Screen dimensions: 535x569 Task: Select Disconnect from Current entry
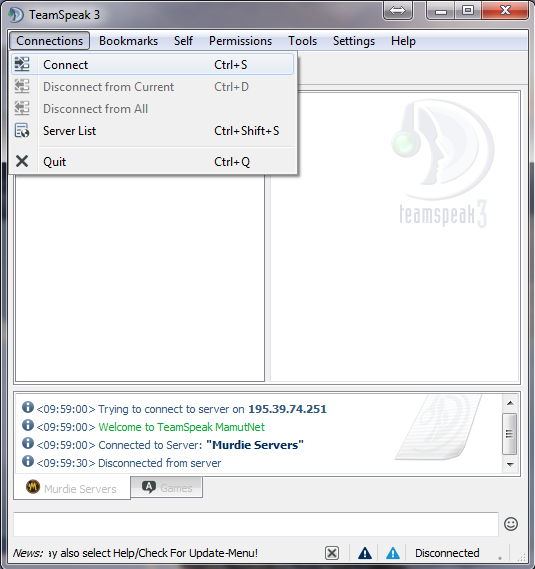(152, 87)
